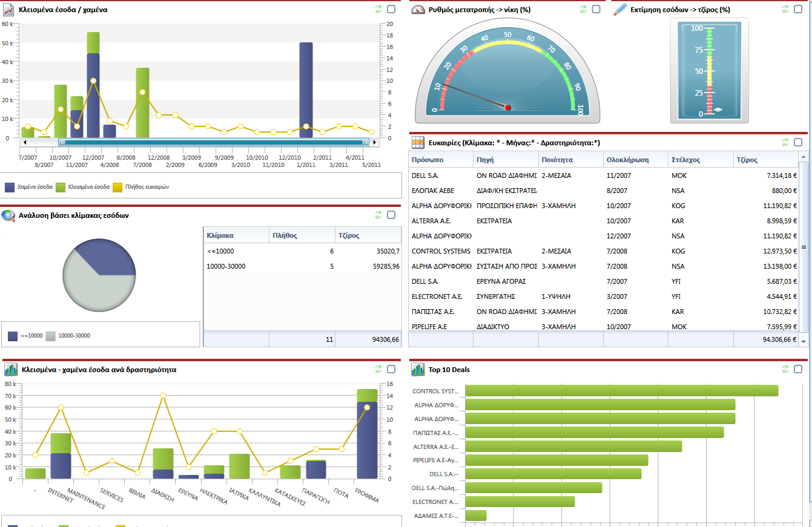
Task: Click the Ευκαιρίες table scroll up arrow
Action: [x=804, y=157]
